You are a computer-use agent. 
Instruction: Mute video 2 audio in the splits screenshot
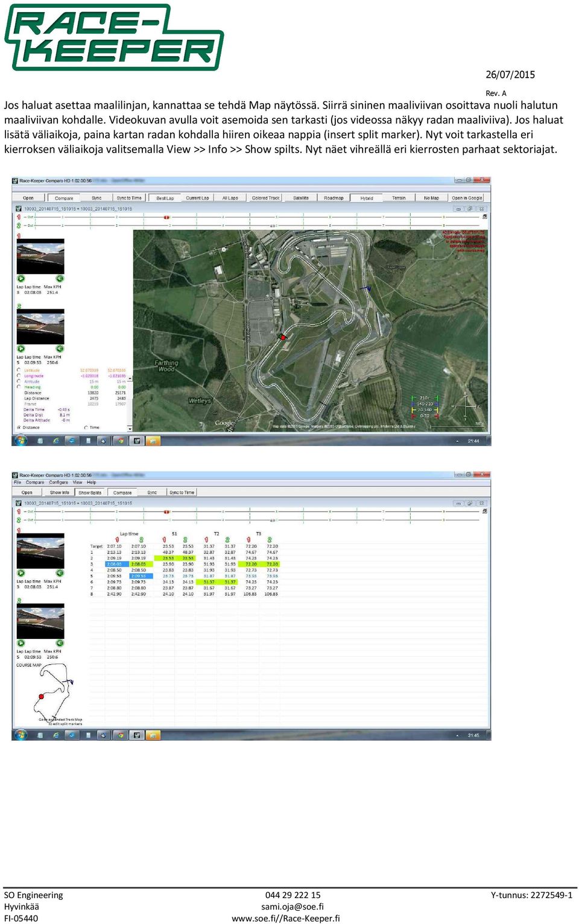(60, 643)
